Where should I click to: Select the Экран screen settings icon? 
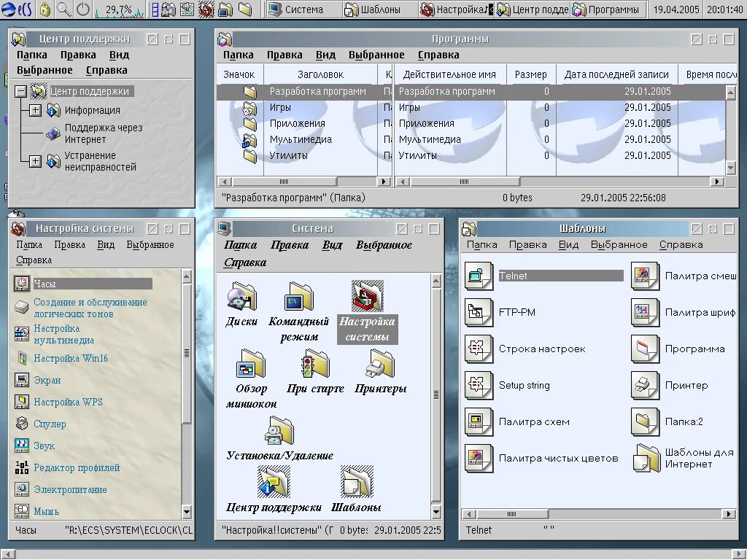[21, 380]
